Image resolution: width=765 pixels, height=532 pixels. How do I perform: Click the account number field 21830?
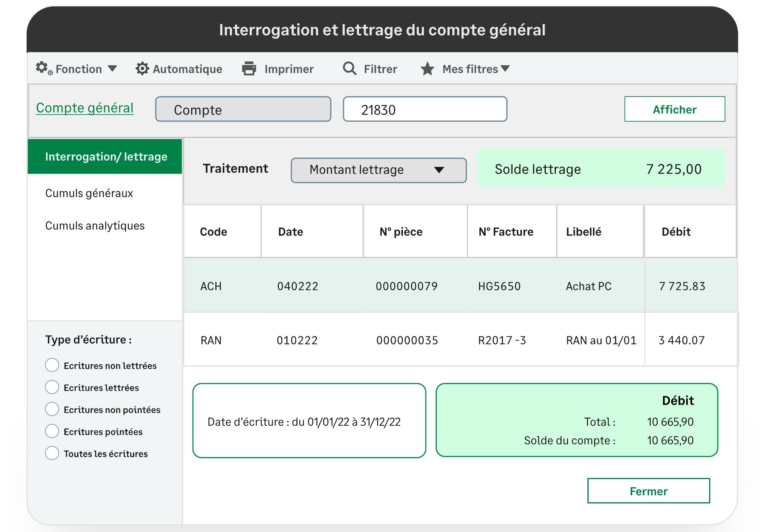coord(425,110)
